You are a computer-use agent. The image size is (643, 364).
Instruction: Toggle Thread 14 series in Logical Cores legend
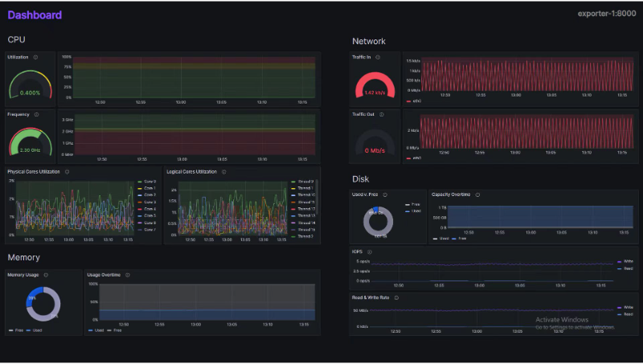[x=304, y=223]
